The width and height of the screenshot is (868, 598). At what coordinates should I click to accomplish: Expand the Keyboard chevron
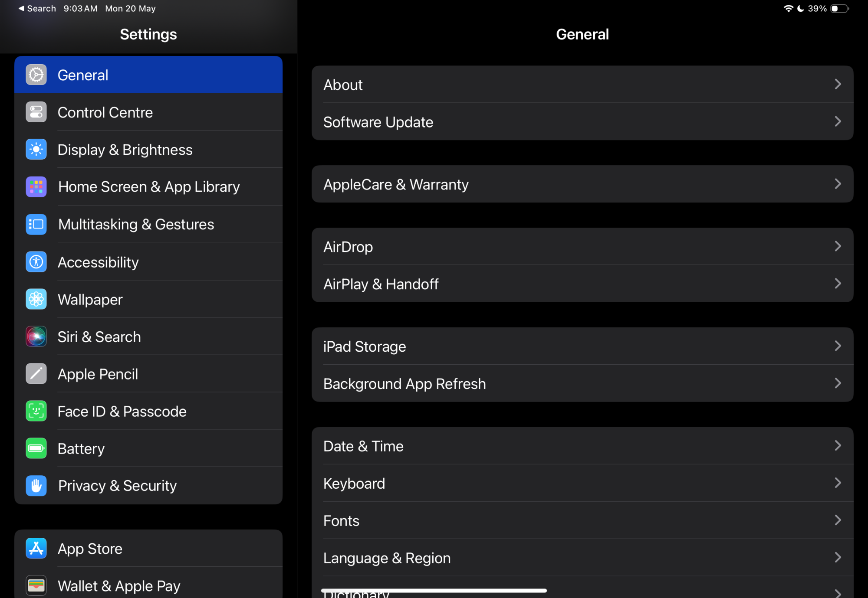(838, 483)
